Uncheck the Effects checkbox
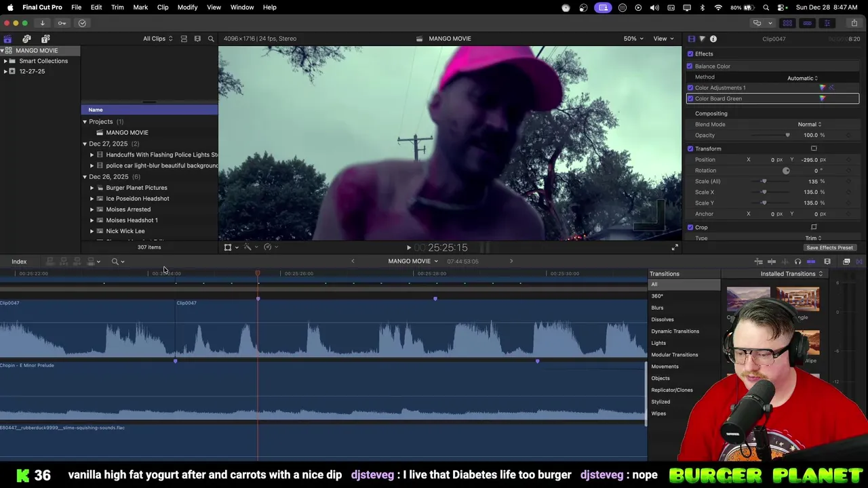The width and height of the screenshot is (868, 488). point(690,54)
